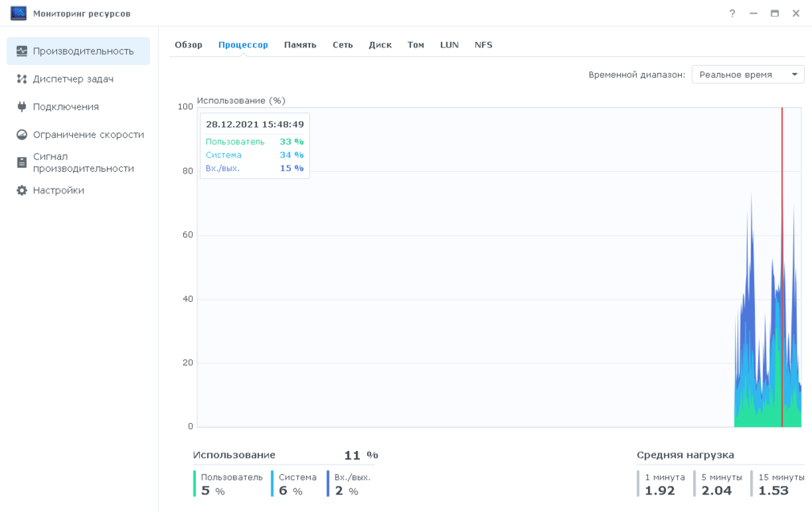Click the Процессор tab label
This screenshot has width=812, height=512.
click(243, 44)
